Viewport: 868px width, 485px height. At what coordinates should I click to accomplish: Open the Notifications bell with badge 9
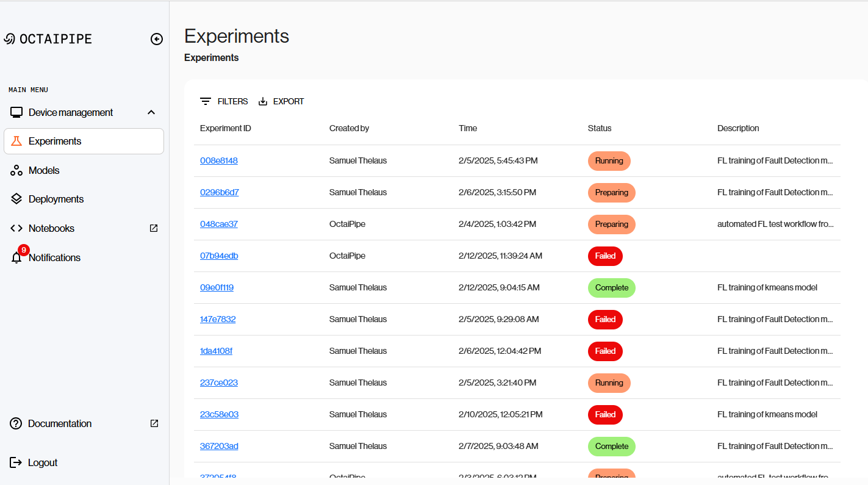point(16,257)
